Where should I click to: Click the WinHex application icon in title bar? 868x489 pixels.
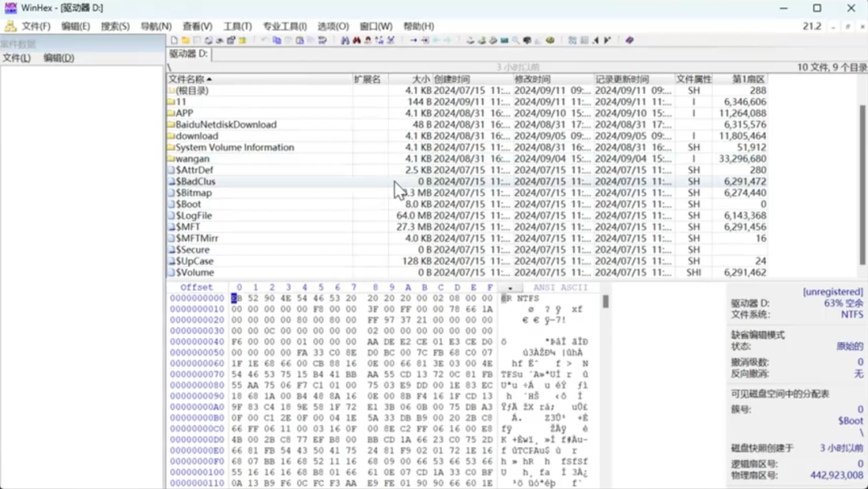pyautogui.click(x=10, y=8)
